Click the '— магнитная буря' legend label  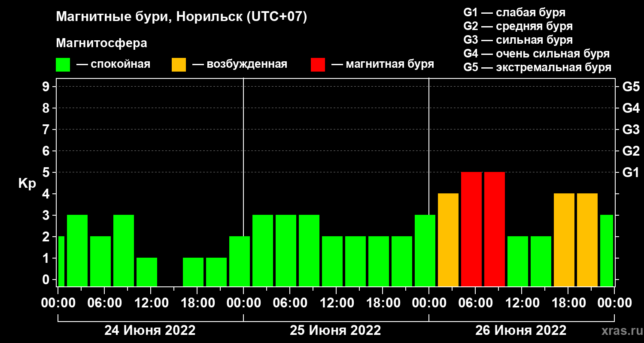(x=383, y=65)
